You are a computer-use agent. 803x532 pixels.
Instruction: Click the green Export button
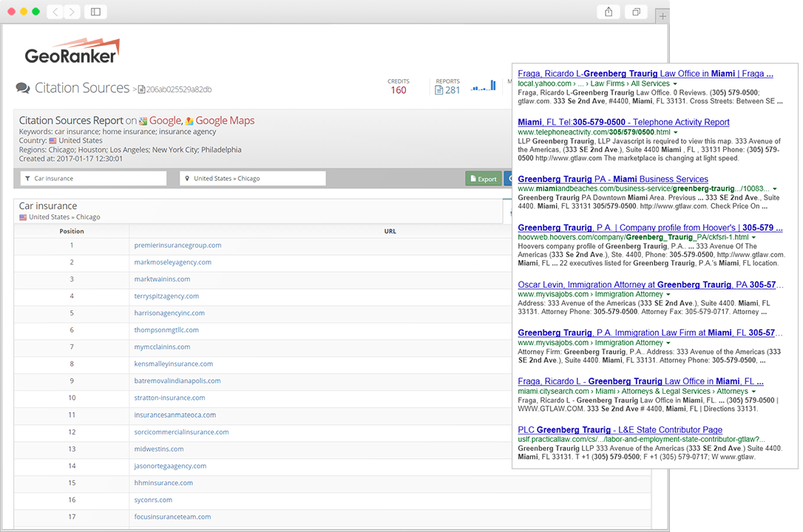tap(484, 179)
